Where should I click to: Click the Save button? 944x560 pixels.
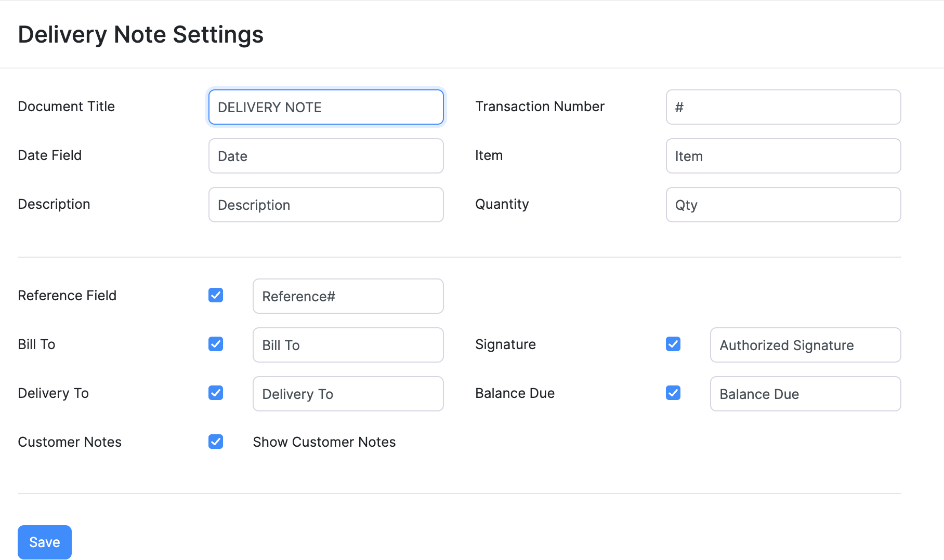click(x=44, y=542)
